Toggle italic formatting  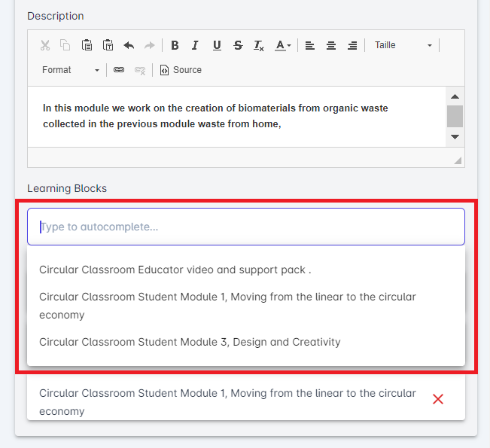[x=195, y=45]
